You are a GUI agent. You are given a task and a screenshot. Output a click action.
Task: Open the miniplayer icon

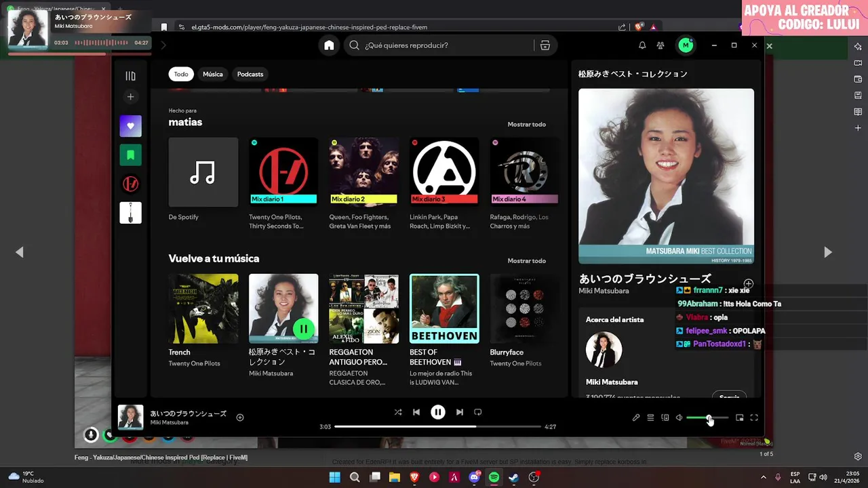pos(740,418)
